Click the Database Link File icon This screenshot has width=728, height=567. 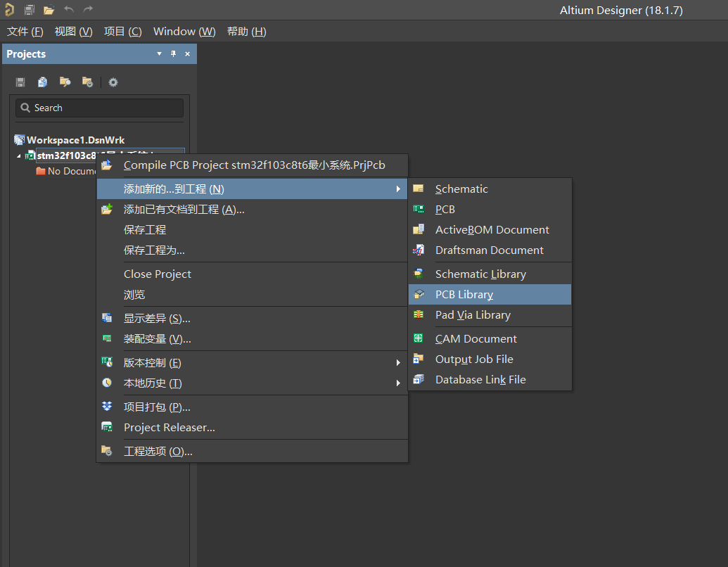[x=419, y=379]
